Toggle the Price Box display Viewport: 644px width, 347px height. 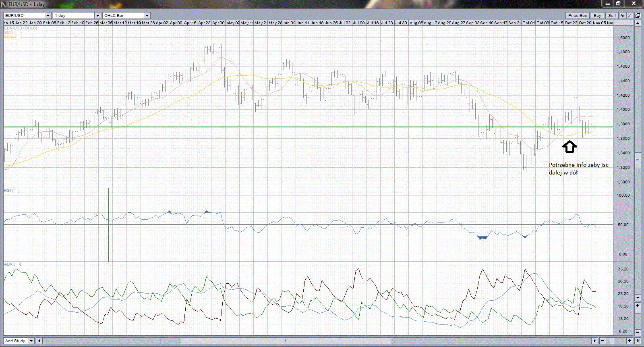click(x=578, y=16)
